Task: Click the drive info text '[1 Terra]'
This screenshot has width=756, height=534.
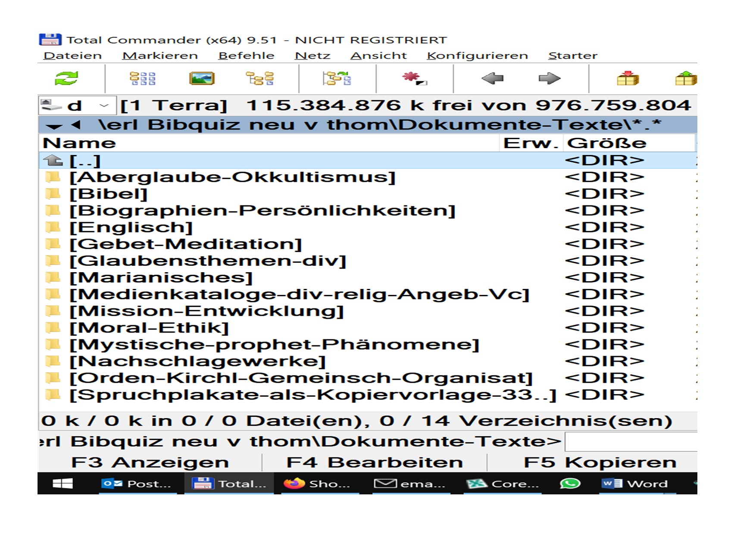Action: click(x=173, y=106)
